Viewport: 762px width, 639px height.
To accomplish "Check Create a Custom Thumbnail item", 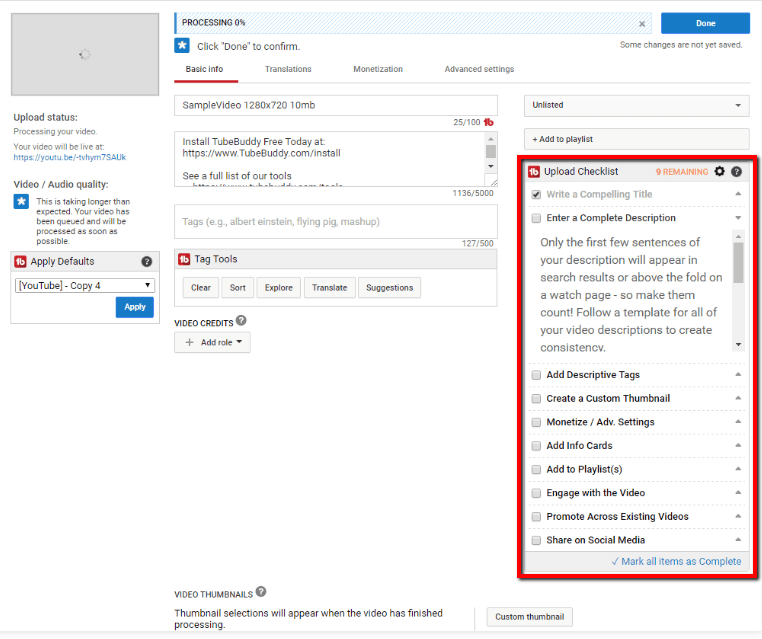I will [536, 399].
